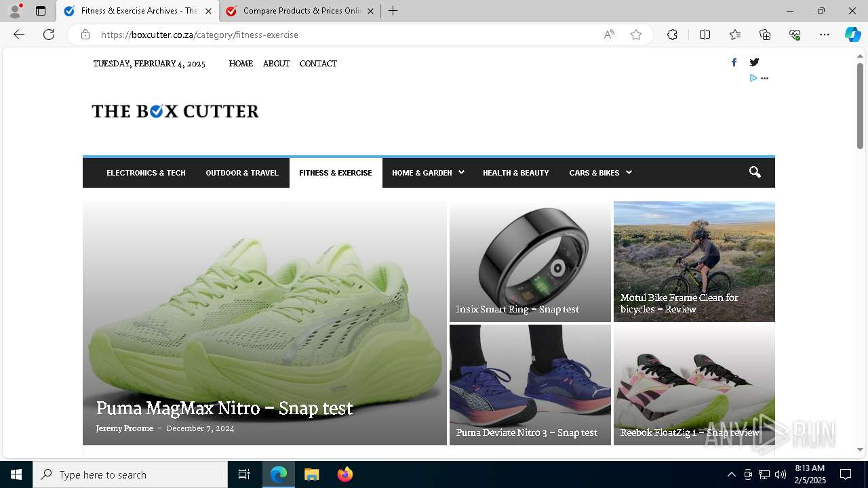Enable split screen icon
The width and height of the screenshot is (868, 488).
[x=705, y=35]
